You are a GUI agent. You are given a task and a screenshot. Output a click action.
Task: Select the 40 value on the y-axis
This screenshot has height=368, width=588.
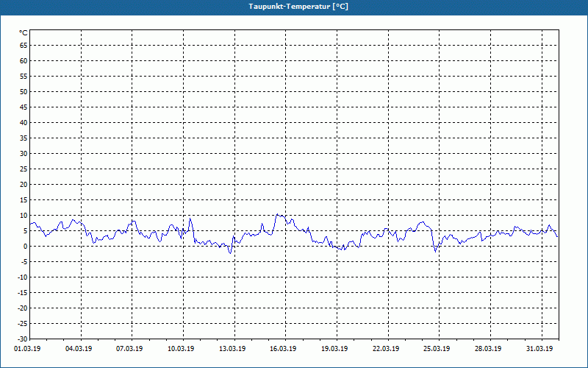[24, 123]
